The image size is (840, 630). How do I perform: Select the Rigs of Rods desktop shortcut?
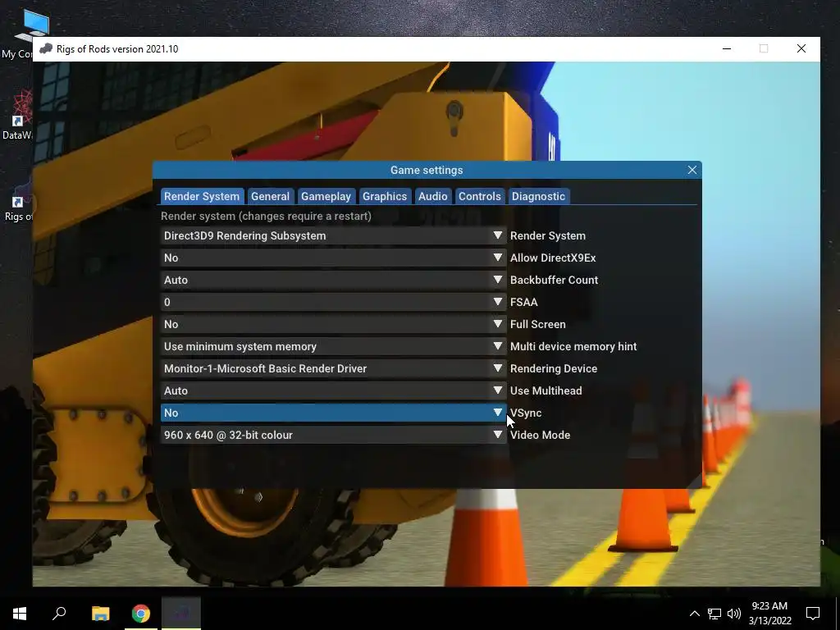point(17,201)
